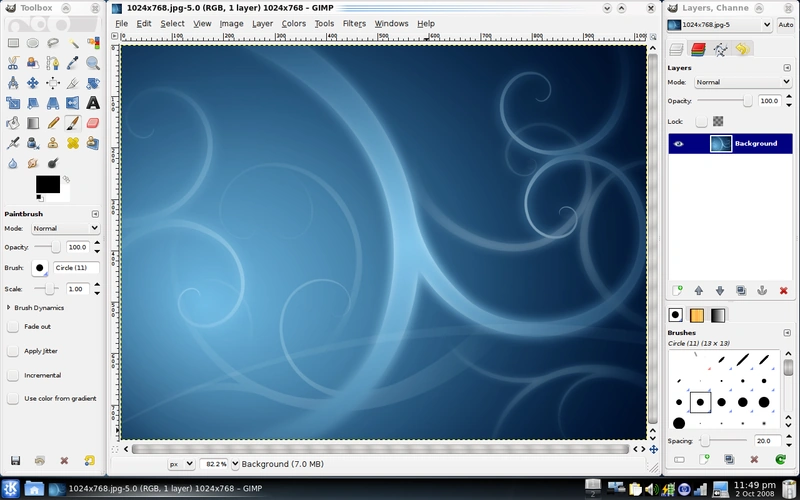Toggle the Lock alpha channel checkerboard box
This screenshot has height=500, width=800.
coord(718,121)
